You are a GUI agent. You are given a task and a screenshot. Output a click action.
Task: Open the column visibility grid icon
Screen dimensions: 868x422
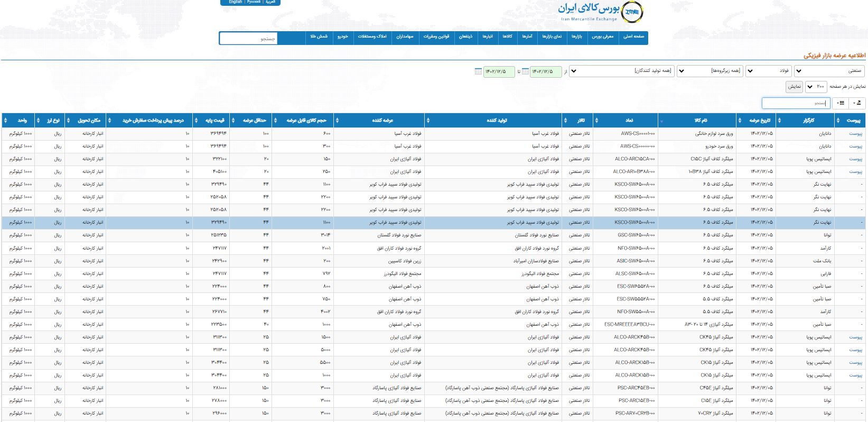(840, 103)
